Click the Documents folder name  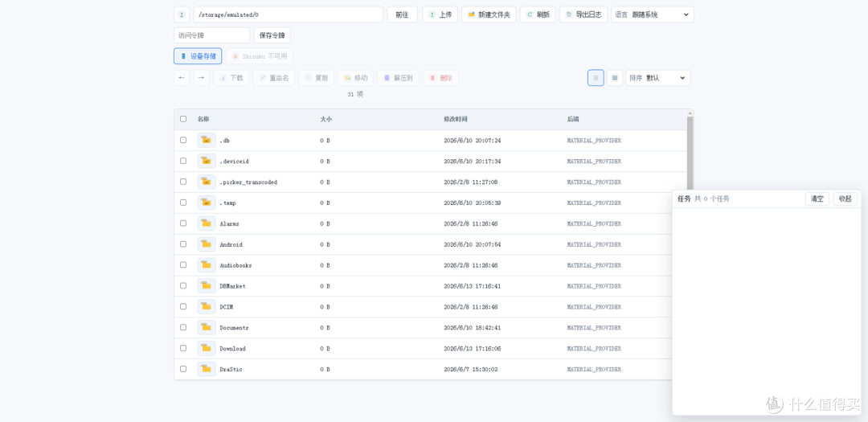[x=234, y=328]
